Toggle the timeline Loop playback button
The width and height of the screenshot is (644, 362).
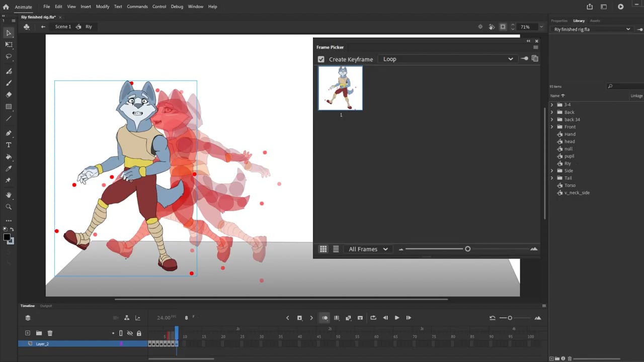tap(373, 318)
